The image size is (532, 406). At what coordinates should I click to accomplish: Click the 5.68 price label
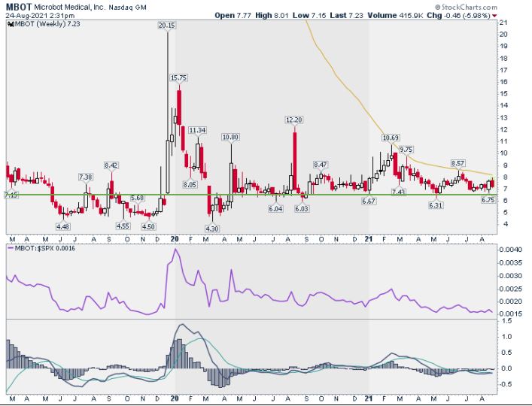coord(138,198)
